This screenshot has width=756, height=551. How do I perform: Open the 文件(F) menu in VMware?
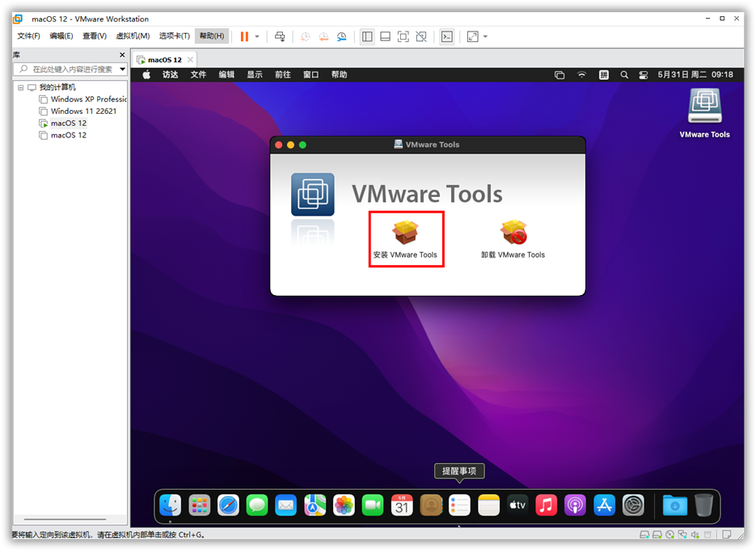[x=28, y=36]
